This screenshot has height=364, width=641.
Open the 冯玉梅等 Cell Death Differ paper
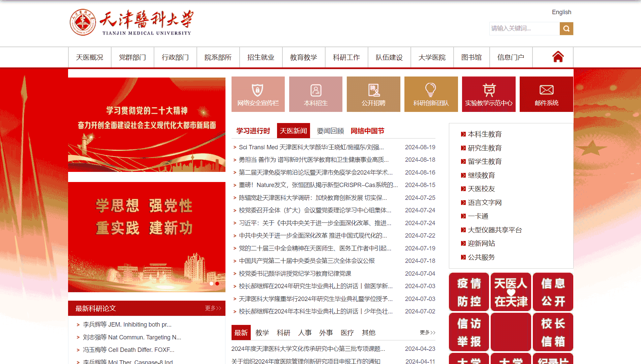click(x=128, y=350)
